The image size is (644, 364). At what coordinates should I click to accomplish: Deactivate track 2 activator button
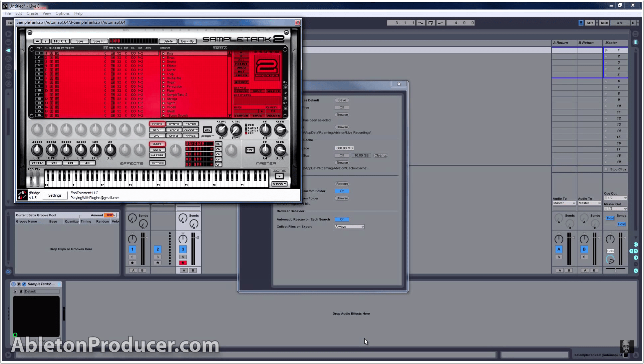coord(158,249)
